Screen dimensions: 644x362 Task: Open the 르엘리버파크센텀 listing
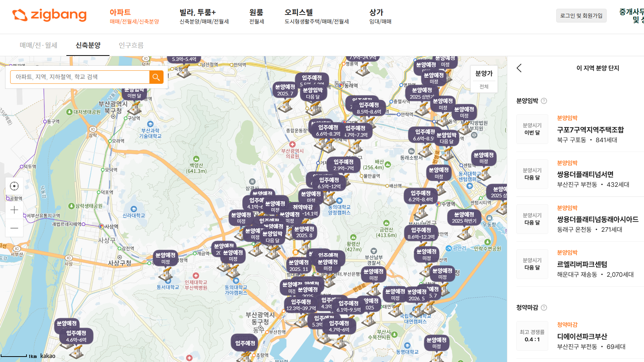582,264
